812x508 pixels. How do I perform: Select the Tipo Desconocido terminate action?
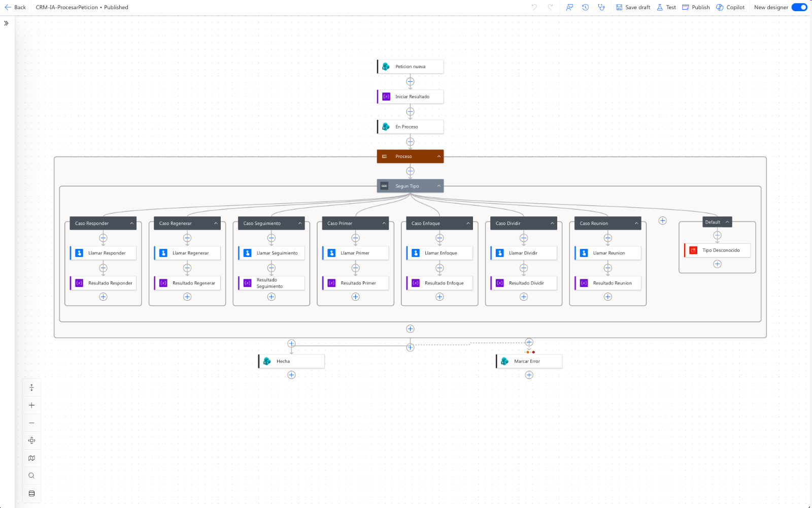717,250
